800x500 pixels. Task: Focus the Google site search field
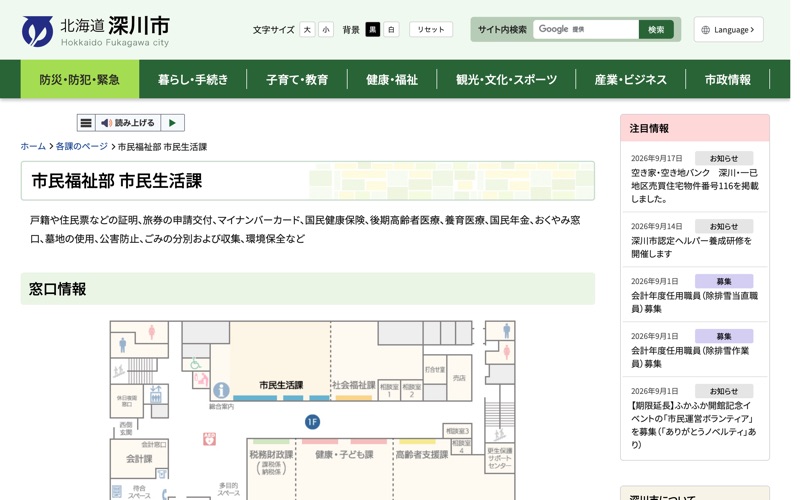586,29
